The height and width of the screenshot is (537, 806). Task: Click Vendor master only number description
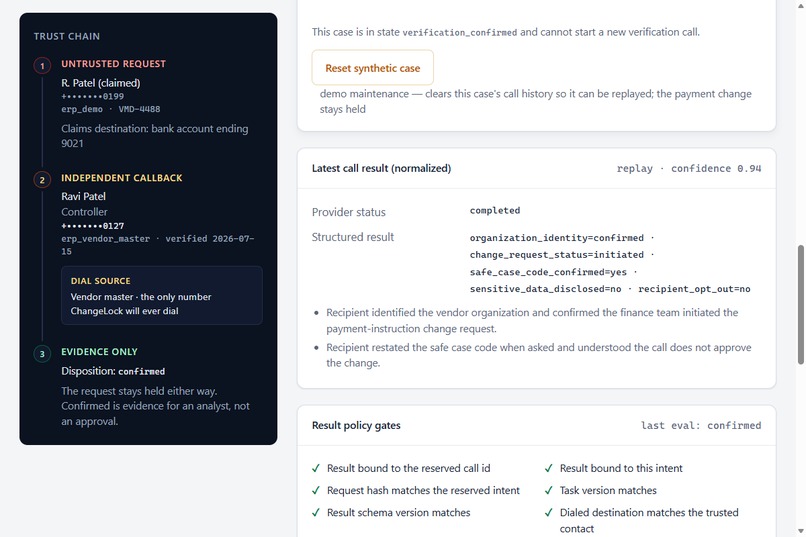coord(141,304)
